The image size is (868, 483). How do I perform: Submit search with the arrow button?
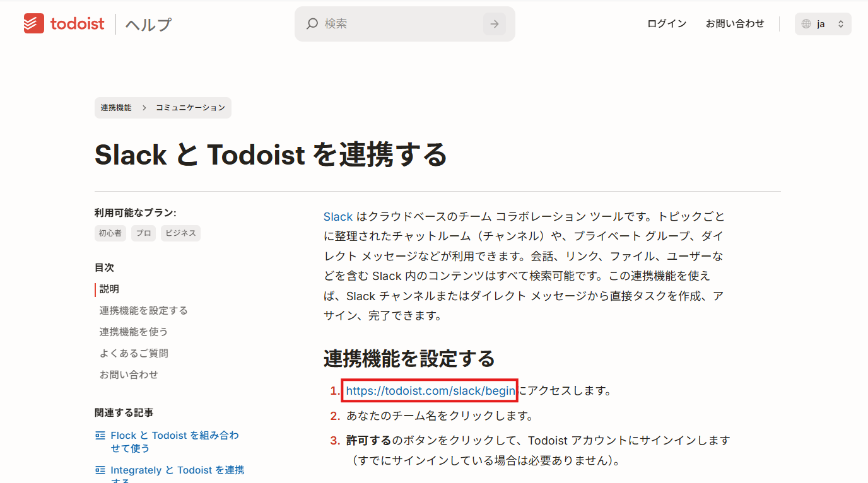(495, 24)
